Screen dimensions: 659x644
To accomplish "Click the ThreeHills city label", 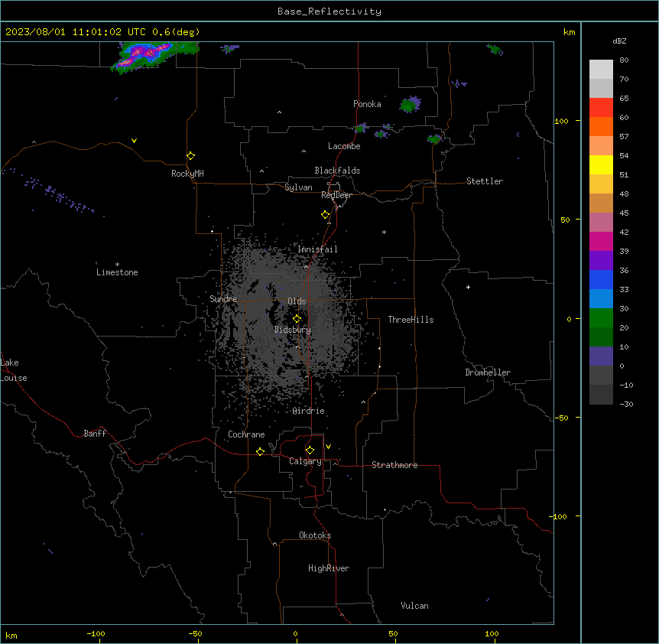I will click(411, 320).
